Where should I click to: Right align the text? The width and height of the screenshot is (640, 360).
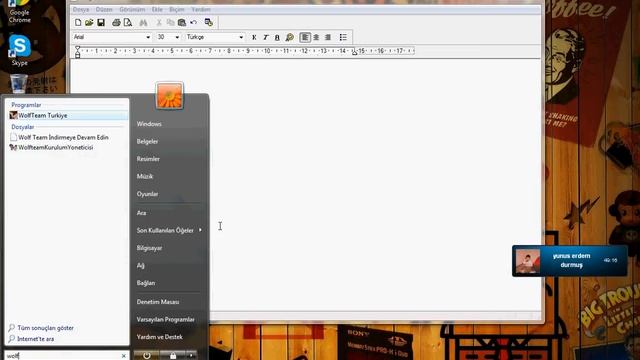coord(328,37)
